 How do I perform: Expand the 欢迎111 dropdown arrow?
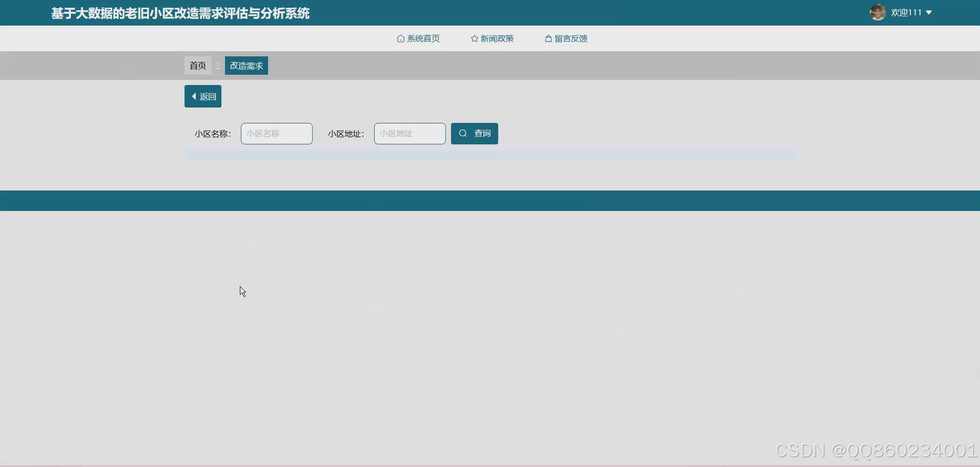929,13
